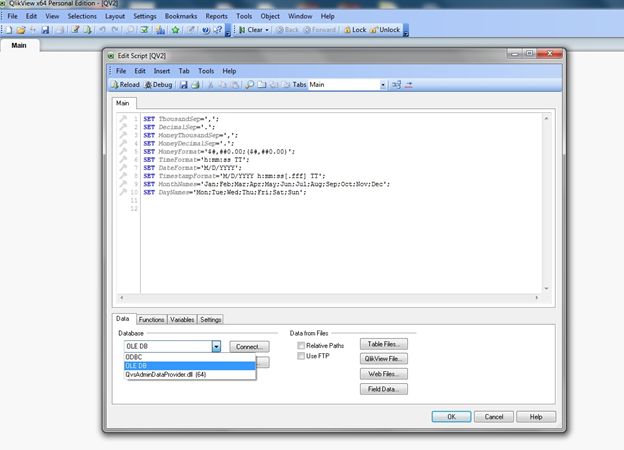Switch to the Variables tab
The width and height of the screenshot is (624, 450).
[x=182, y=319]
